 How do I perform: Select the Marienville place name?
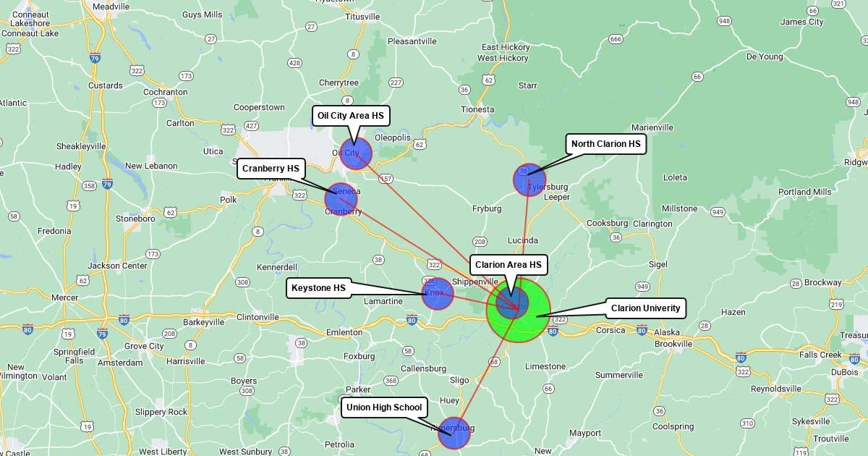pos(652,127)
